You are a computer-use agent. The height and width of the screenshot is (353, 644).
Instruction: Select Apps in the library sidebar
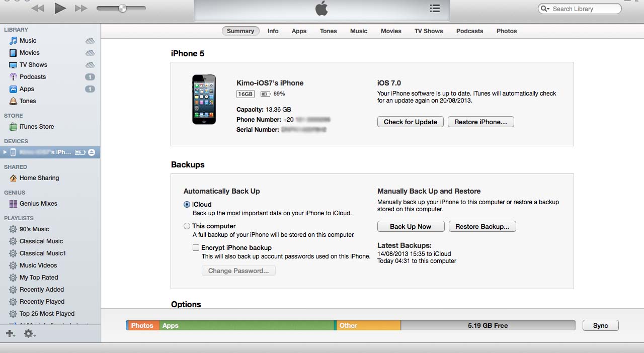tap(27, 89)
